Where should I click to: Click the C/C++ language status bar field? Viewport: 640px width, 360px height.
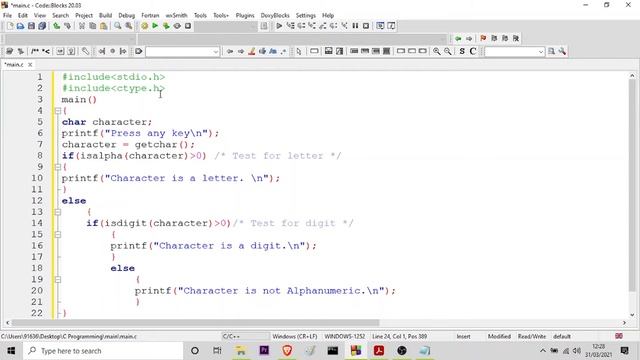pos(231,336)
